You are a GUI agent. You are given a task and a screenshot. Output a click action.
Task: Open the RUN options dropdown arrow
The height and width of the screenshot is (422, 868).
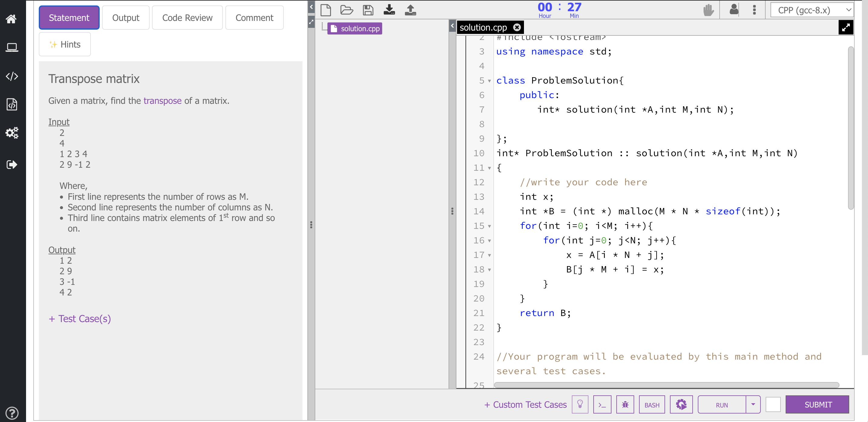(754, 404)
